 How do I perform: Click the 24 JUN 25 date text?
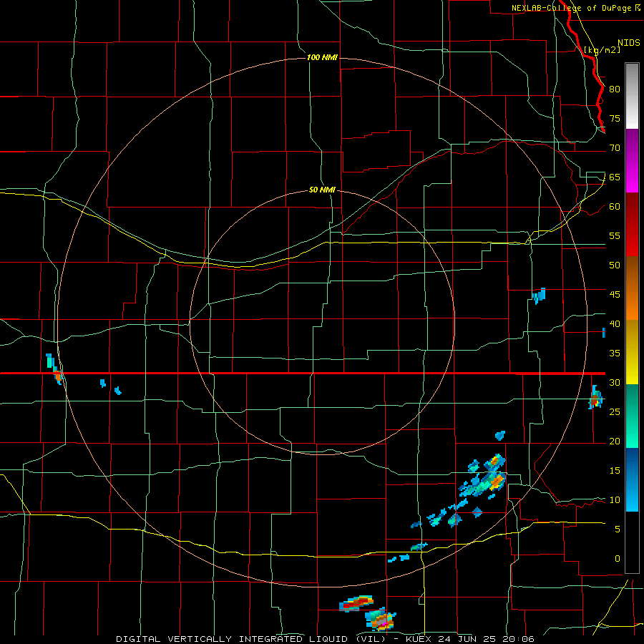(467, 639)
